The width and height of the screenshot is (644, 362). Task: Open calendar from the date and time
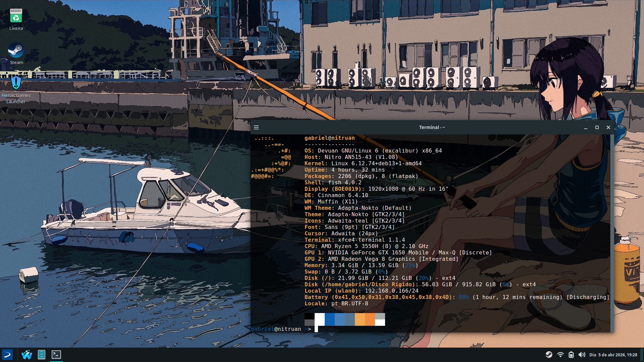coord(613,355)
